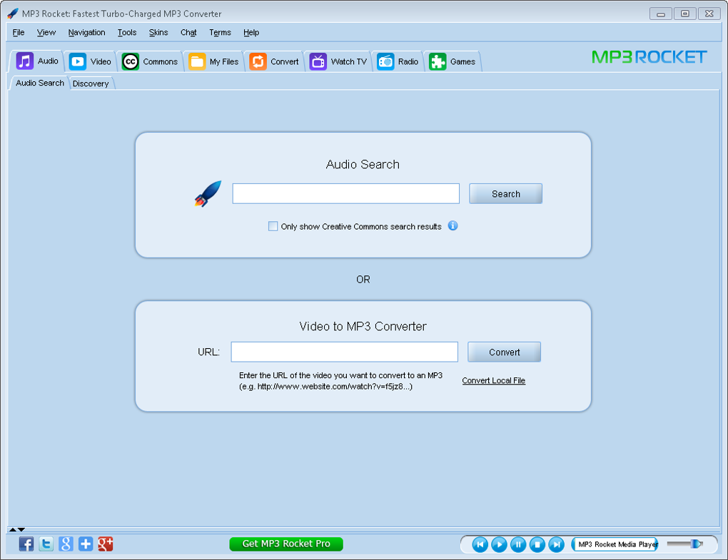Click the Creative Commons CC icon

click(x=131, y=61)
